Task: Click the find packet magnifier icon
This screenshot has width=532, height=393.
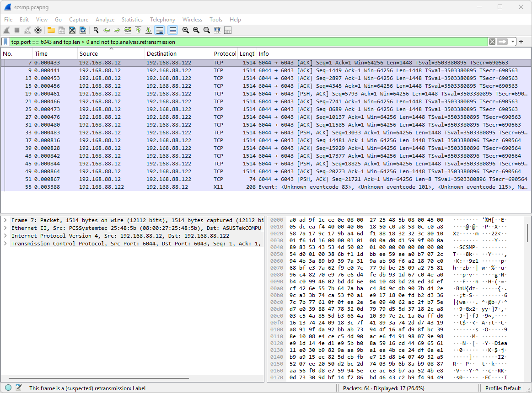Action: (x=96, y=30)
